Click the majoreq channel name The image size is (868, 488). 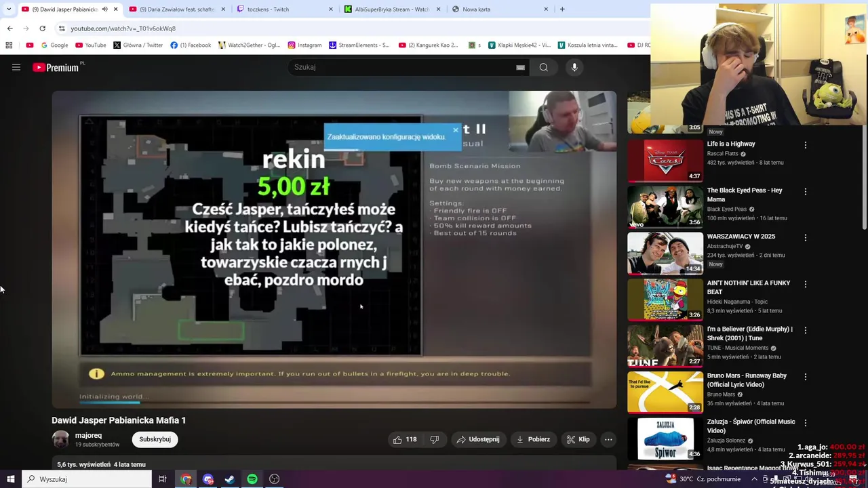[89, 436]
